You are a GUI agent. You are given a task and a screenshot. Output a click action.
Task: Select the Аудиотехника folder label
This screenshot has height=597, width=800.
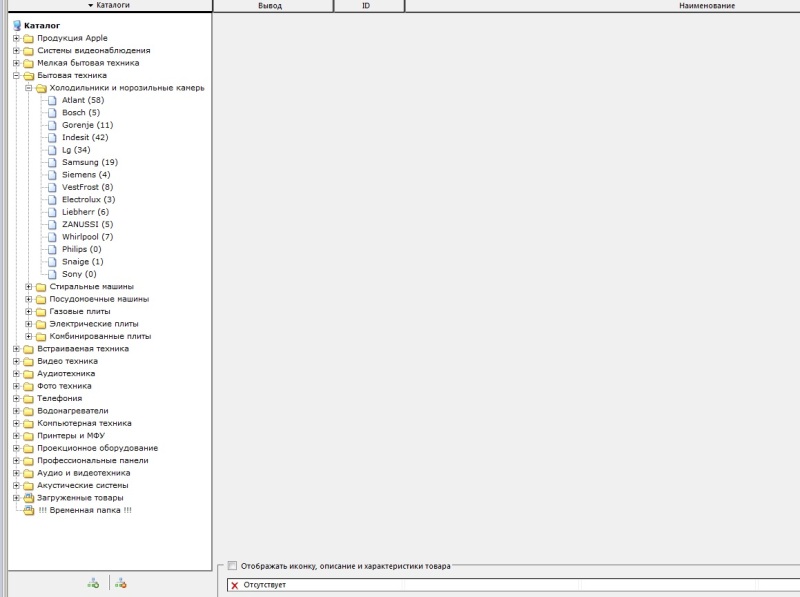(x=66, y=374)
